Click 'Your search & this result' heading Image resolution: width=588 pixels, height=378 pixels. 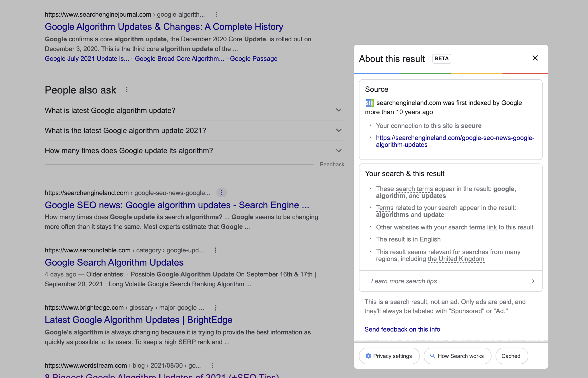(405, 174)
